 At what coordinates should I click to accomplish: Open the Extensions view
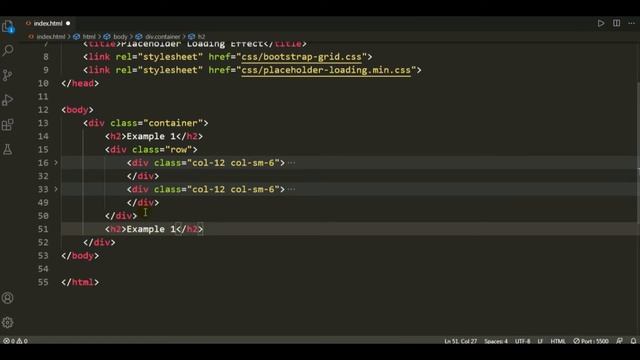[8, 124]
